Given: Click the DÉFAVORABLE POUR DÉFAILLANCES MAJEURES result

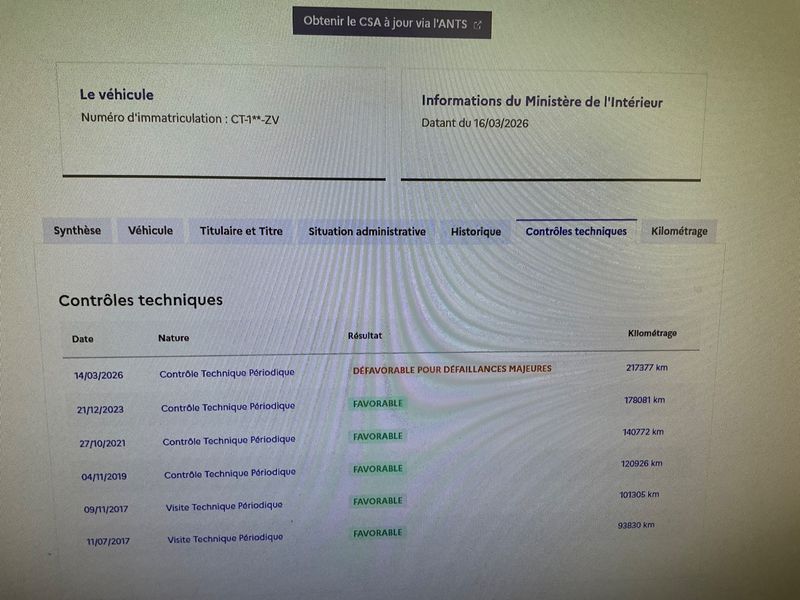Looking at the screenshot, I should tap(452, 369).
